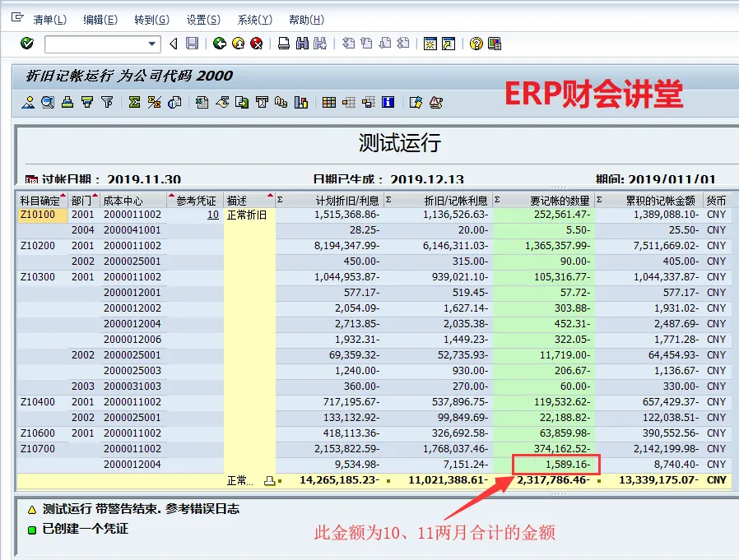Click the Create Shortcut icon
The image size is (739, 560).
point(449,44)
